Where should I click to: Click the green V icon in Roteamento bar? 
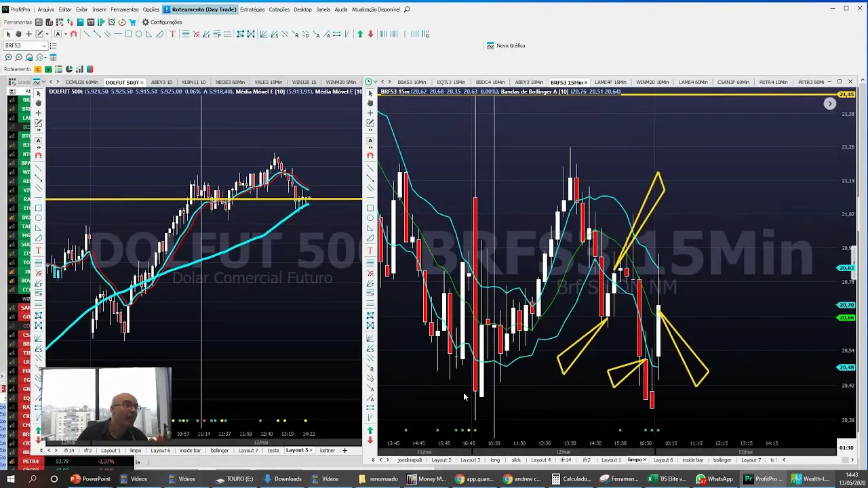tap(48, 69)
